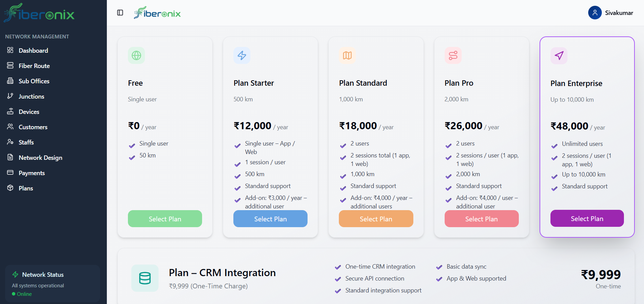
Task: Click the Network Status panel
Action: [53, 283]
